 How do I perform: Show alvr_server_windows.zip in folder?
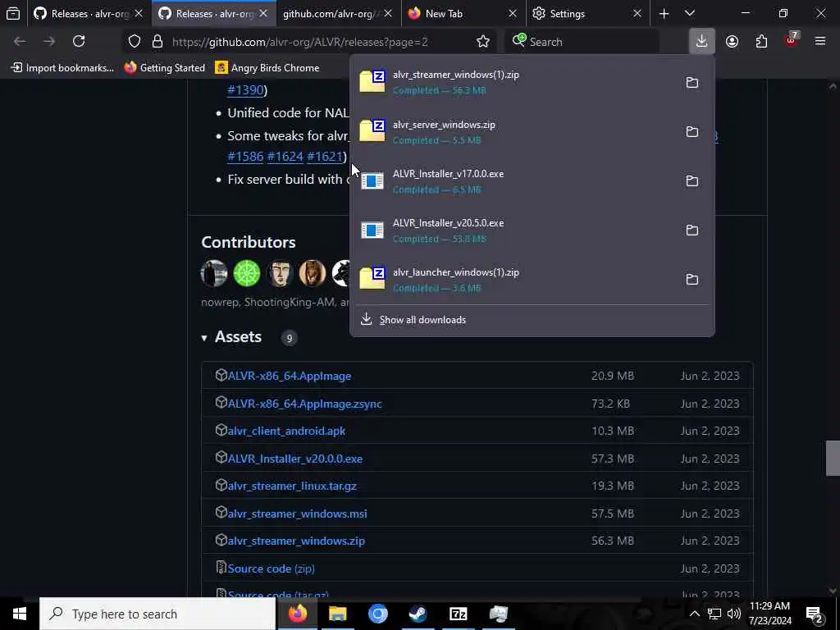(x=692, y=132)
